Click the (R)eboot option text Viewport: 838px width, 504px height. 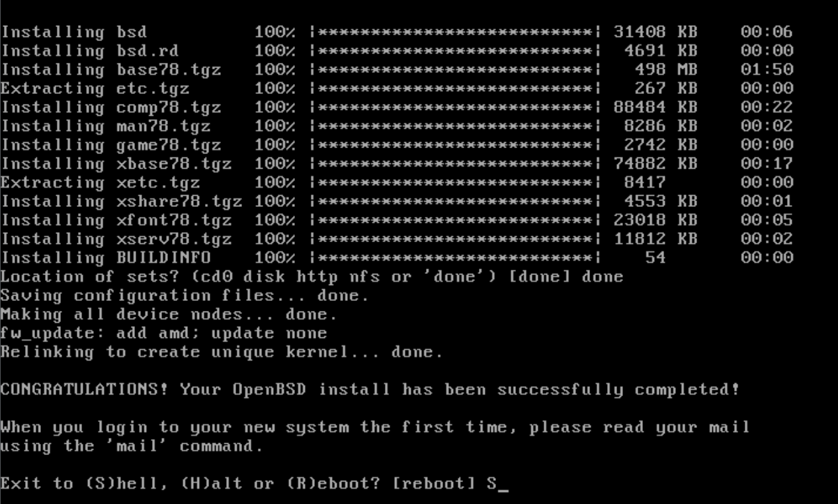[323, 484]
